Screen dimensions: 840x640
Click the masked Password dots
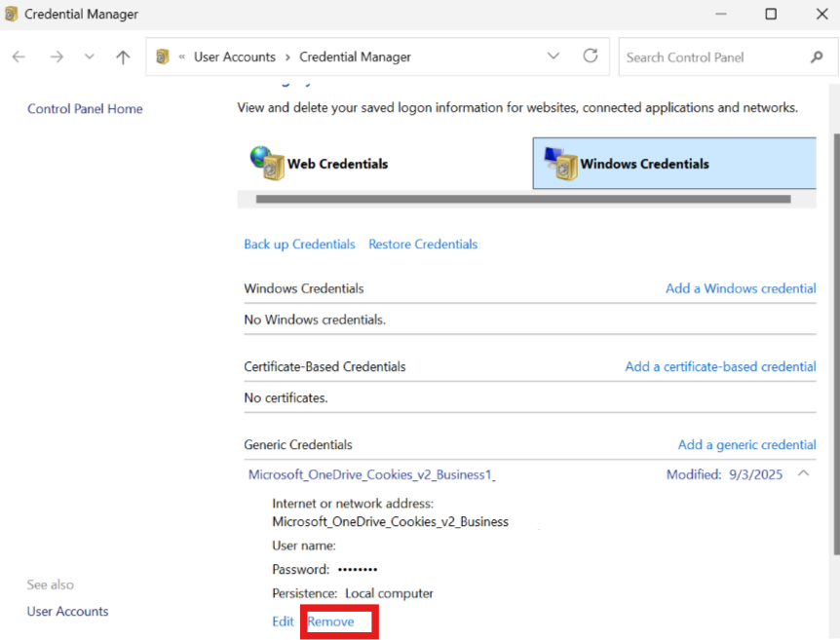358,569
